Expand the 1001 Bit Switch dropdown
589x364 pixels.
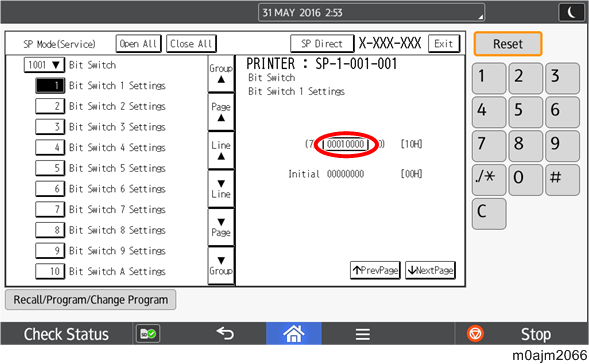pos(44,65)
